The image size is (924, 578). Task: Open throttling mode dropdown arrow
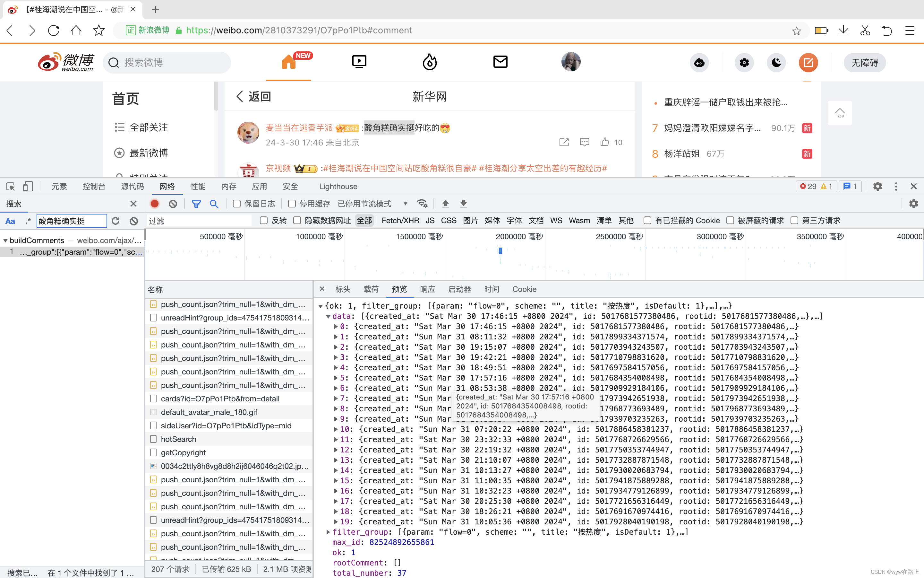405,204
